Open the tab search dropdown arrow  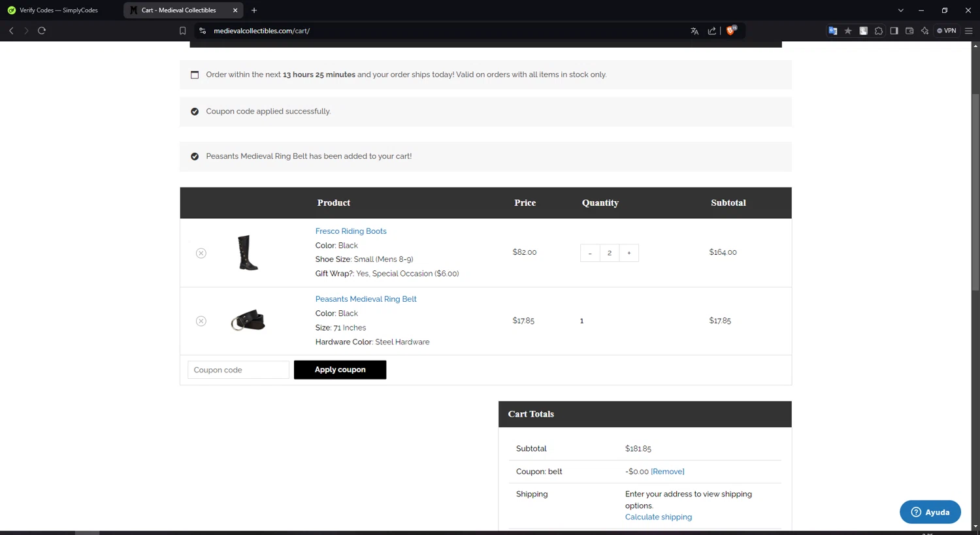pos(901,10)
